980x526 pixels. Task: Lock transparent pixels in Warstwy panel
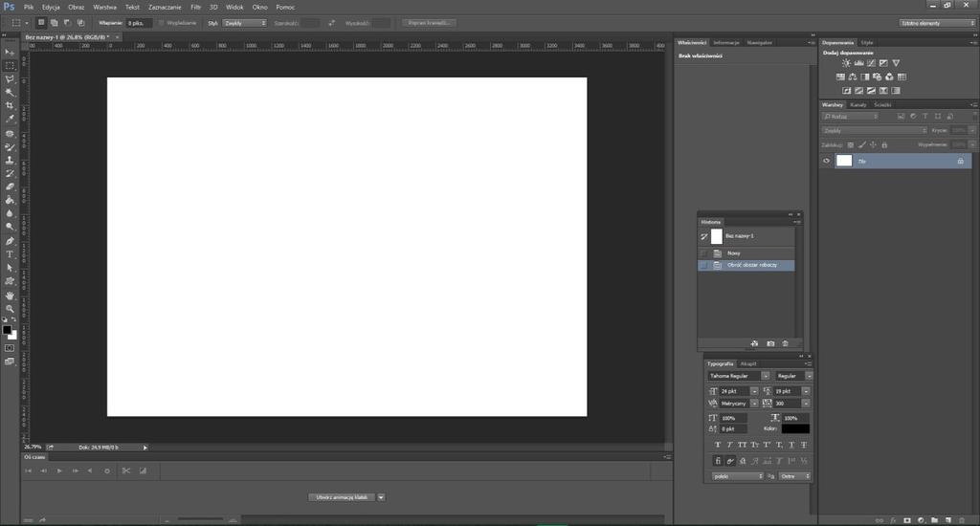coord(851,145)
